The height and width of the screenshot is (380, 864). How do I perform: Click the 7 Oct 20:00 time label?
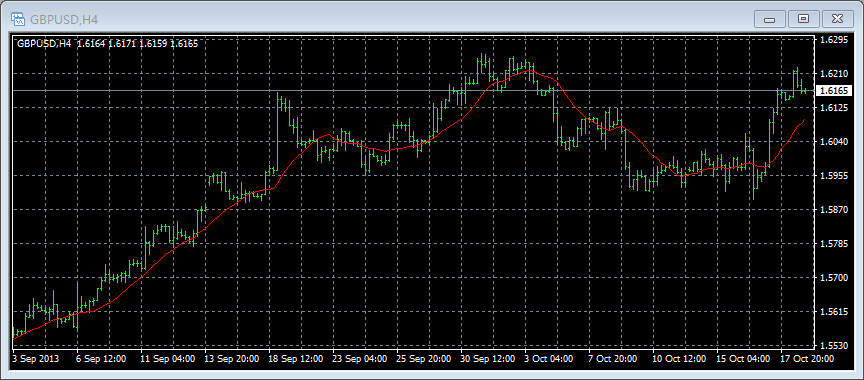click(x=613, y=359)
